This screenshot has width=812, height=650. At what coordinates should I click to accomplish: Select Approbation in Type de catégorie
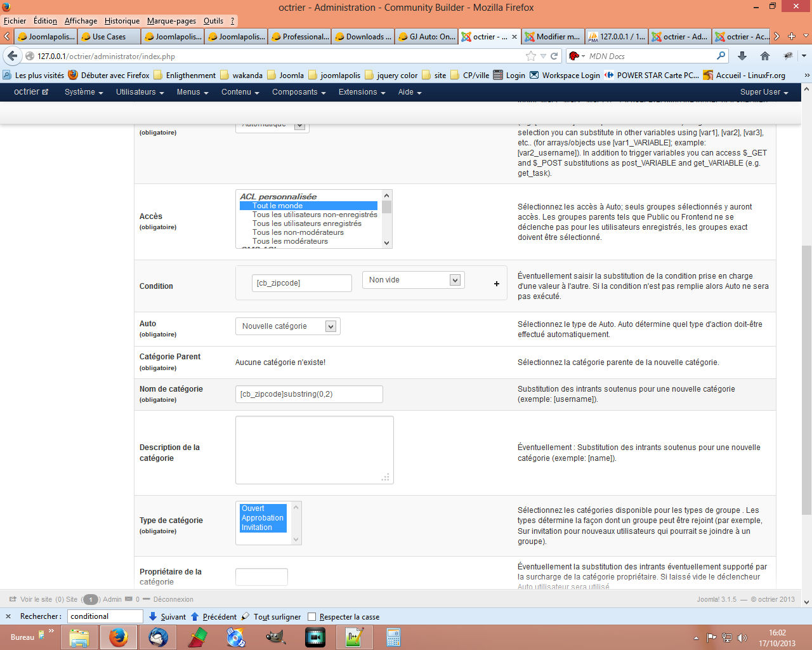coord(263,518)
